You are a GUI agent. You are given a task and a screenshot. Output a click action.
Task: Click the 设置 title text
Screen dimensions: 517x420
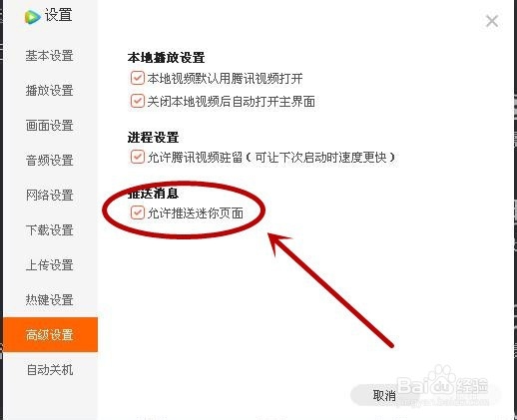pos(59,15)
